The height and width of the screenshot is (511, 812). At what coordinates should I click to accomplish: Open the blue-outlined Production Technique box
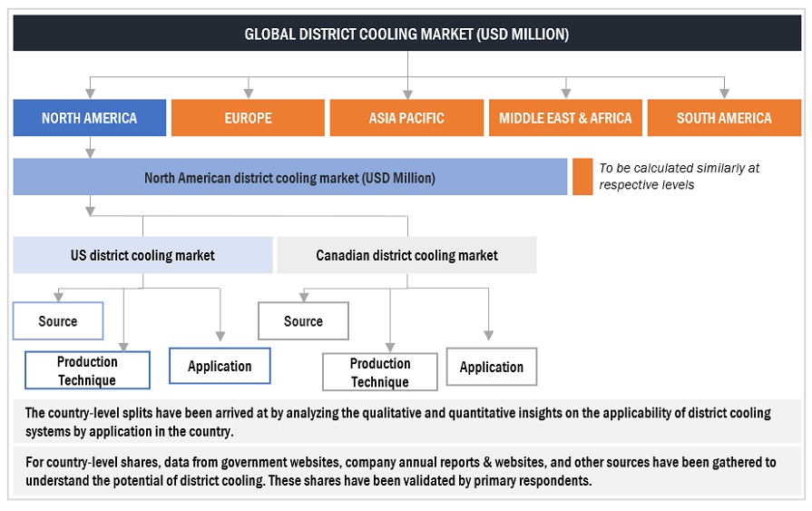click(87, 370)
